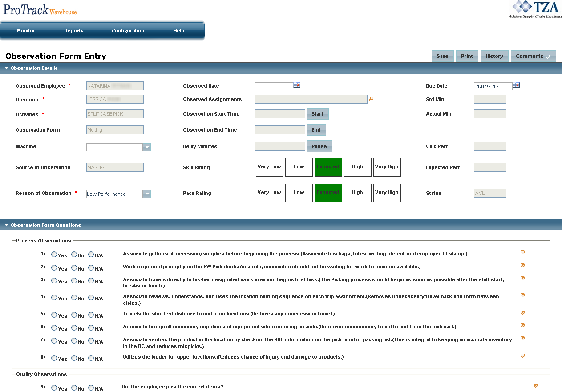
Task: Select N/A for question 3
Action: click(x=91, y=280)
